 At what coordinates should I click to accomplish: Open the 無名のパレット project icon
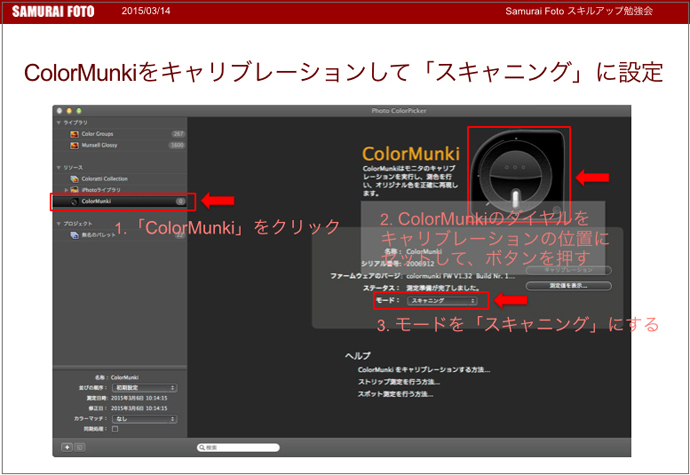point(74,235)
